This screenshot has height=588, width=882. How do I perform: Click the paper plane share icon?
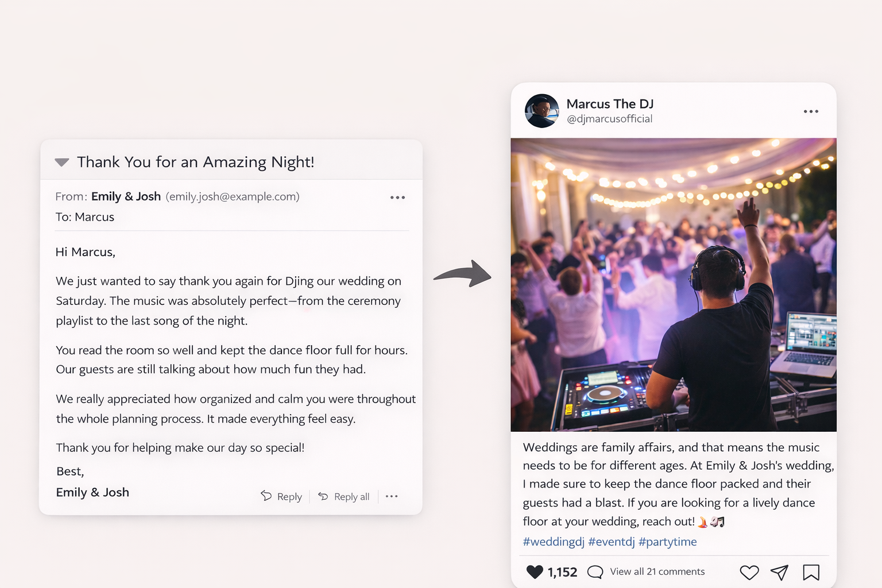779,572
